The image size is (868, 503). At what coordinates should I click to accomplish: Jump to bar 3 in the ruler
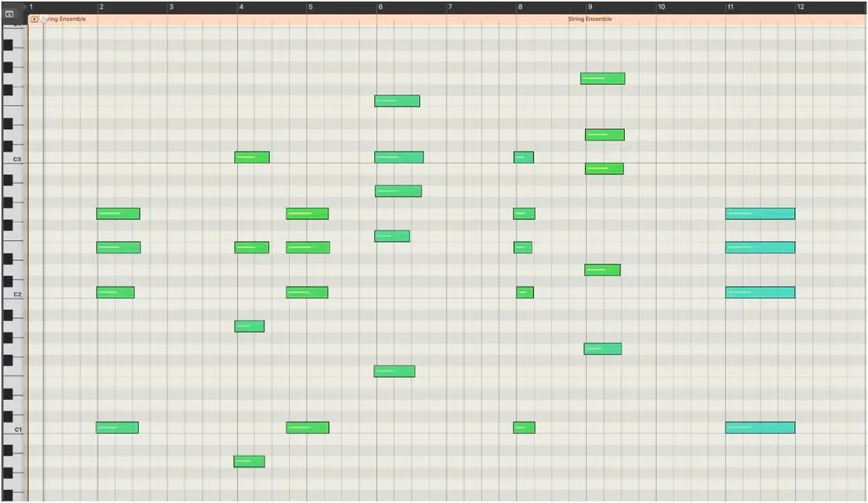[x=171, y=7]
